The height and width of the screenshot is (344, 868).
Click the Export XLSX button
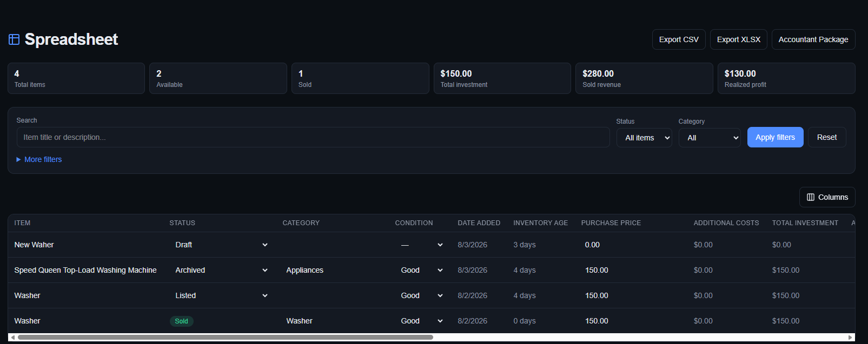[738, 39]
